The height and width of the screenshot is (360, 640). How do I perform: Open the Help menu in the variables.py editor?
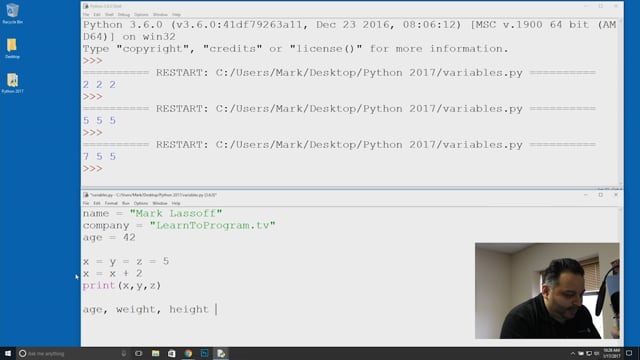click(176, 203)
